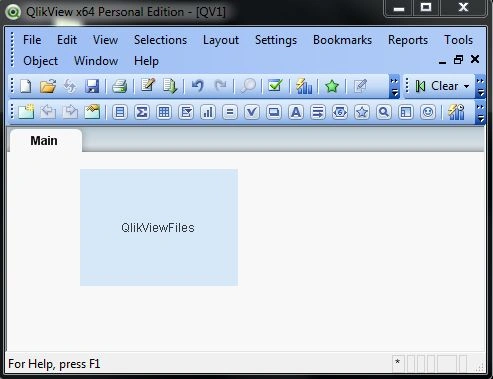Open the Selections menu
The width and height of the screenshot is (493, 379).
click(160, 40)
